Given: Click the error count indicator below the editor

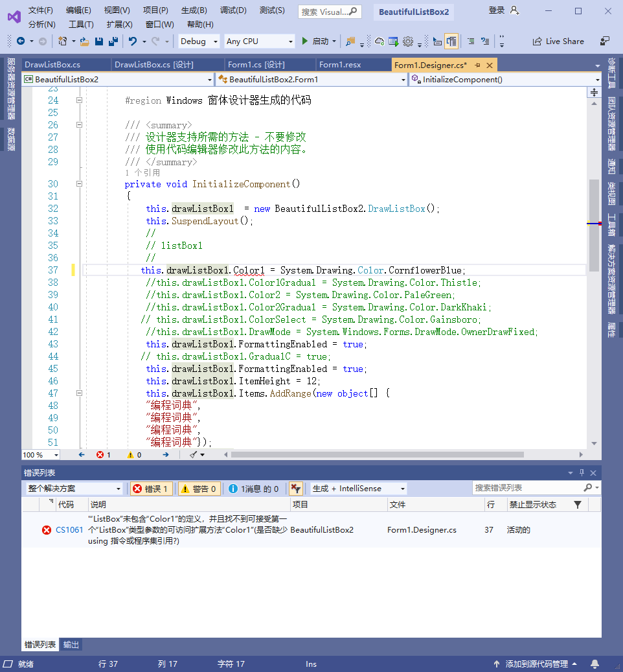Looking at the screenshot, I should (x=103, y=455).
